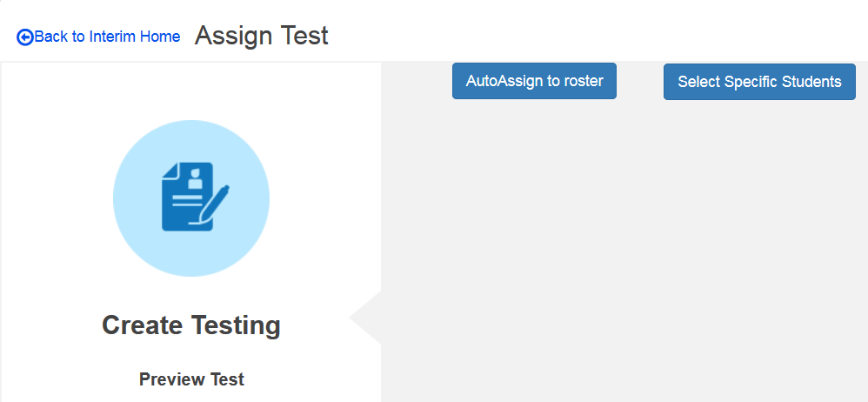Select the Create Testing step title
Image resolution: width=868 pixels, height=402 pixels.
[x=191, y=325]
